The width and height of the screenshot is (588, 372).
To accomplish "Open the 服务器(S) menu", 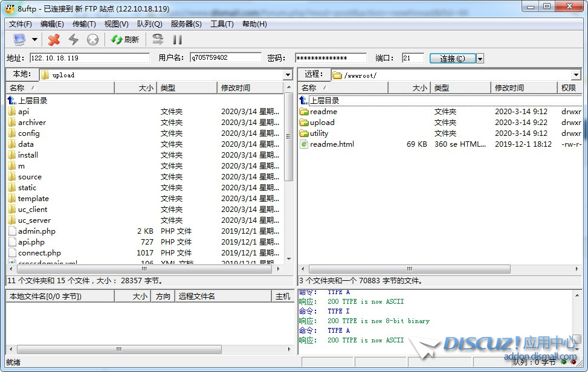I will point(186,24).
